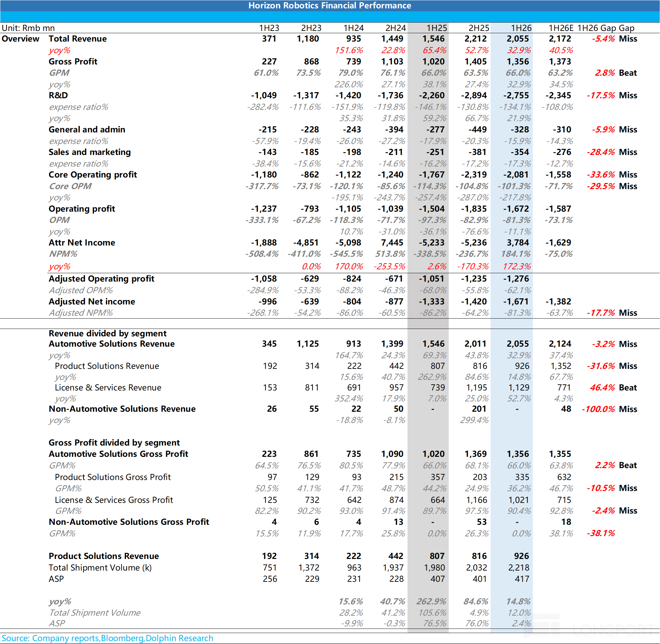Select the Automotive Solutions Gross Profit label

pos(118,454)
